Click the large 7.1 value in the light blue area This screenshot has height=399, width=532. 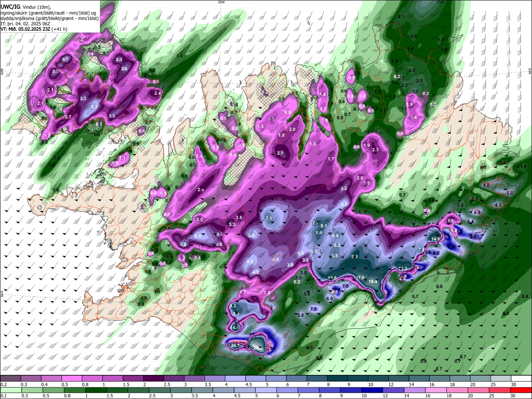[268, 218]
